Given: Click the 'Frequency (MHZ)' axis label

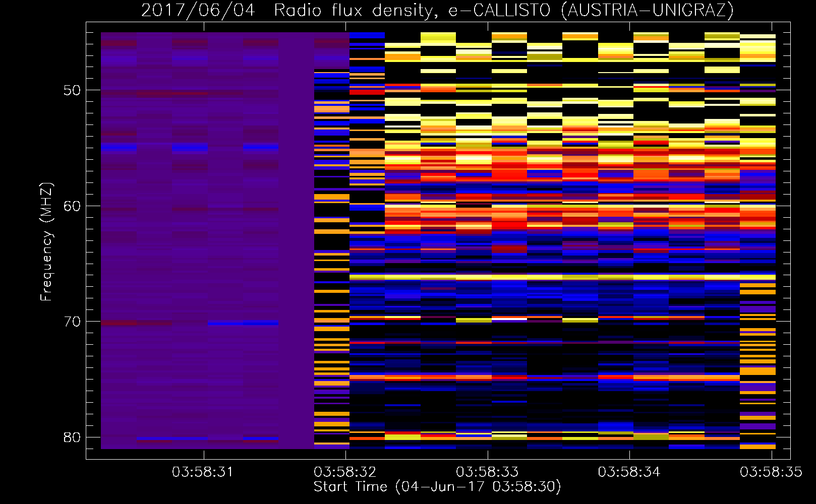Looking at the screenshot, I should tap(46, 242).
